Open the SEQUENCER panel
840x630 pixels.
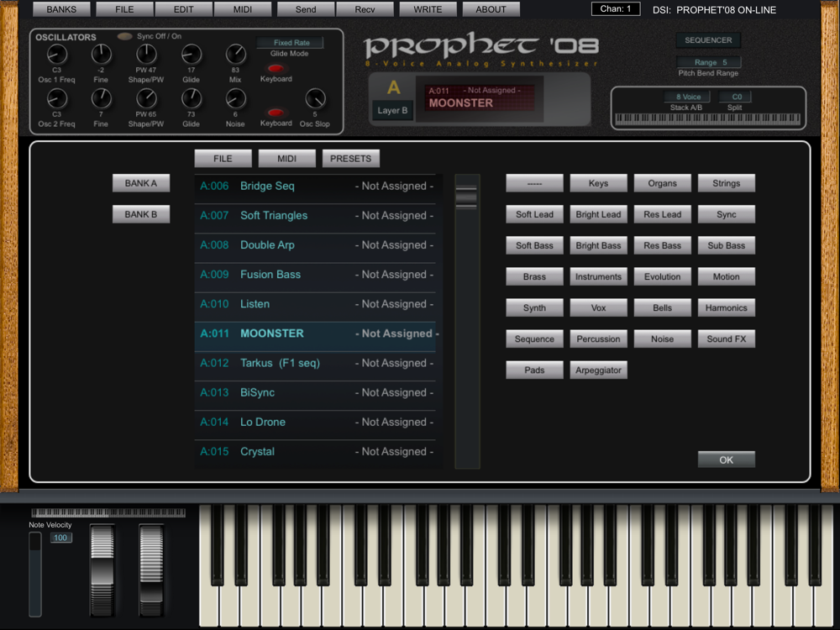pyautogui.click(x=708, y=40)
